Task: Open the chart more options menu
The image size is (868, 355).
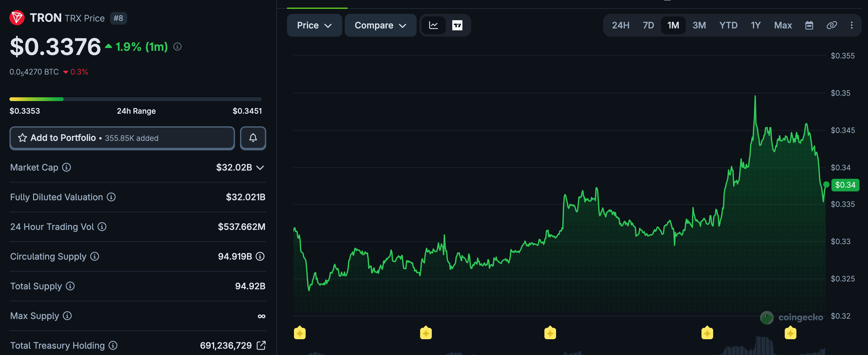Action: point(852,25)
